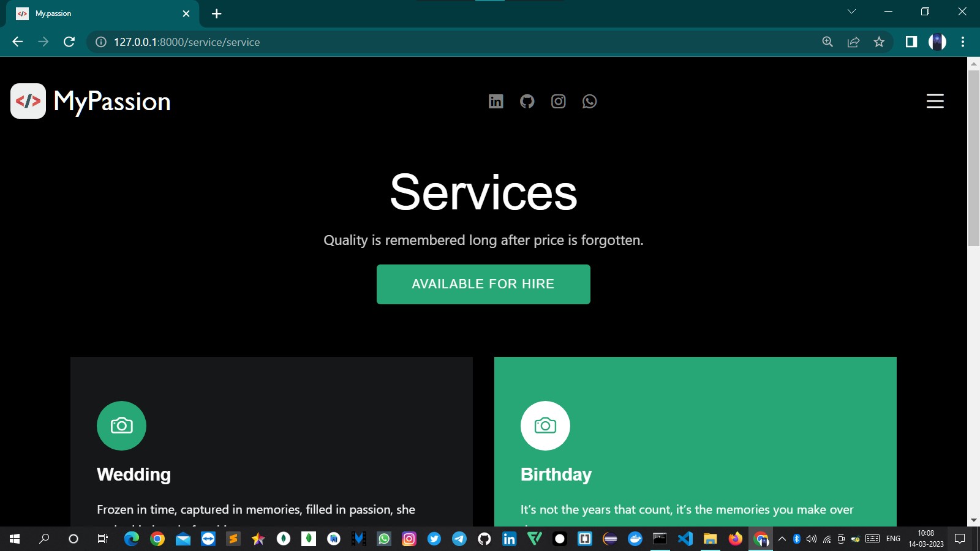Click the MyPassion brand name
Image resolution: width=980 pixels, height=551 pixels.
tap(112, 102)
